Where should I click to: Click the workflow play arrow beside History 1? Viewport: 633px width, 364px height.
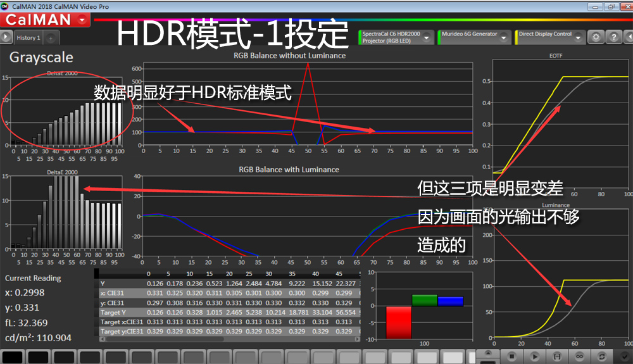(x=6, y=37)
